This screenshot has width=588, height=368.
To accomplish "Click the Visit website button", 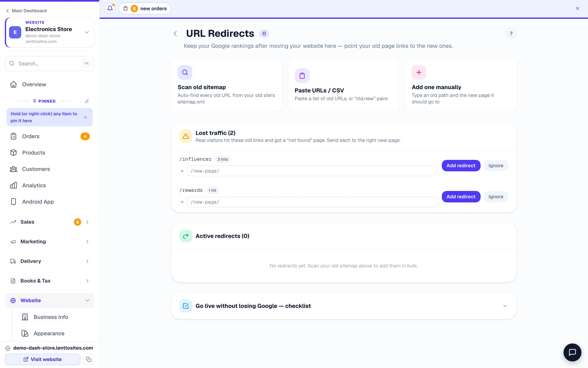I will pos(42,359).
